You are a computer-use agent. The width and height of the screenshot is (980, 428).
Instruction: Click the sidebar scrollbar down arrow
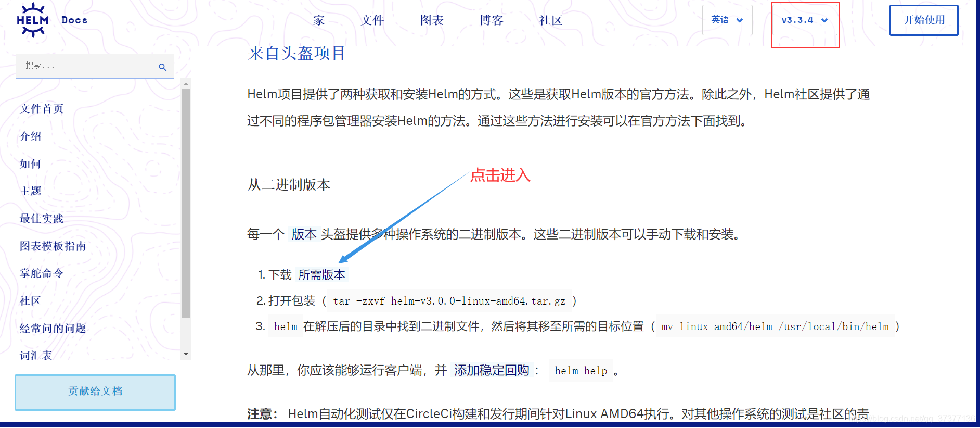tap(186, 354)
